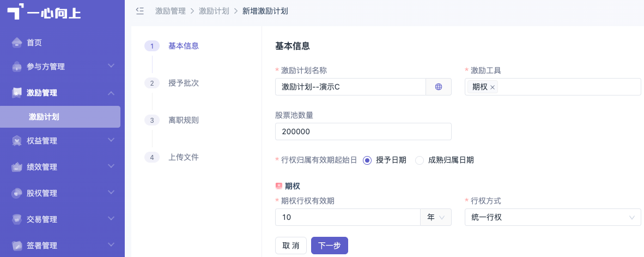Click the globe language icon next to plan name
The image size is (644, 257).
coord(438,87)
